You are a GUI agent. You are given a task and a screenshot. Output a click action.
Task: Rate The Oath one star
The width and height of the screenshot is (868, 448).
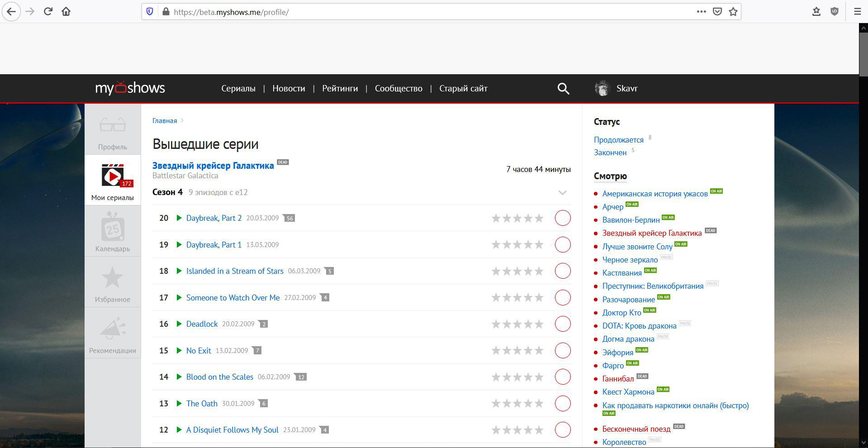pos(496,404)
